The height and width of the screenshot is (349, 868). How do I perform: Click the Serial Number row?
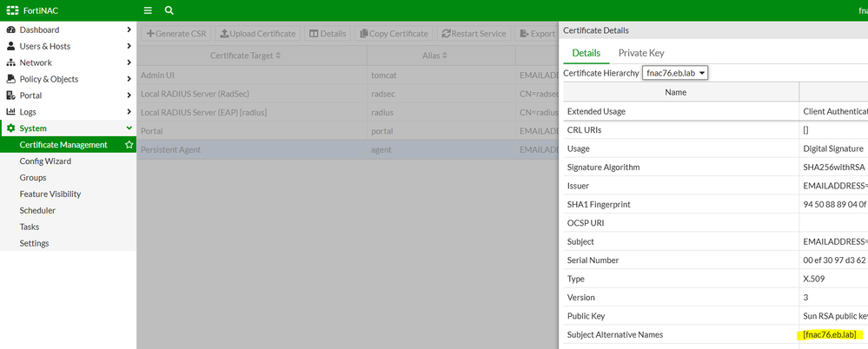pyautogui.click(x=716, y=260)
